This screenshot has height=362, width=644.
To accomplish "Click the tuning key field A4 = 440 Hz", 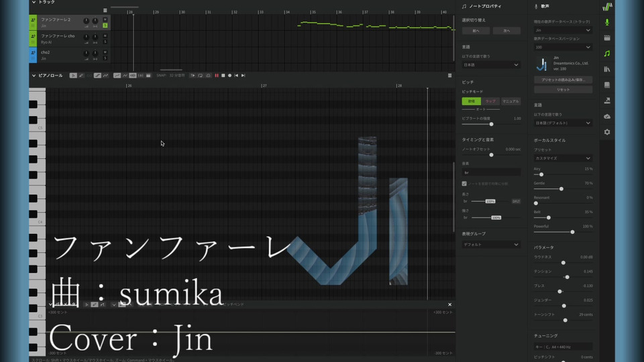I will tap(563, 347).
